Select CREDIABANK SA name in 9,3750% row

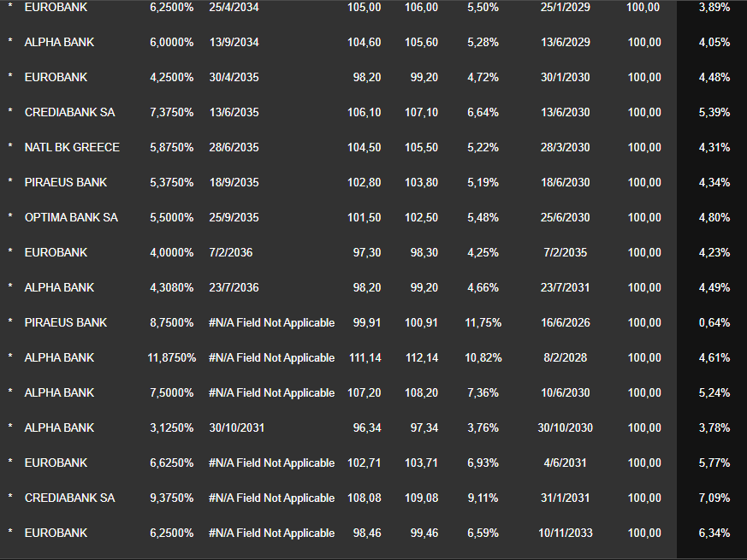point(69,498)
